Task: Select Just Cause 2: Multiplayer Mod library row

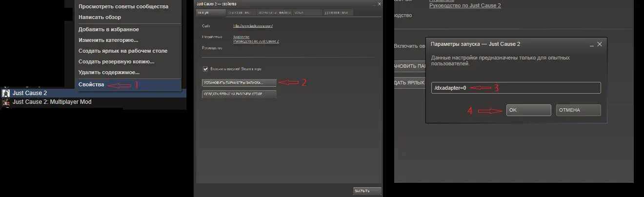Action: [93, 102]
